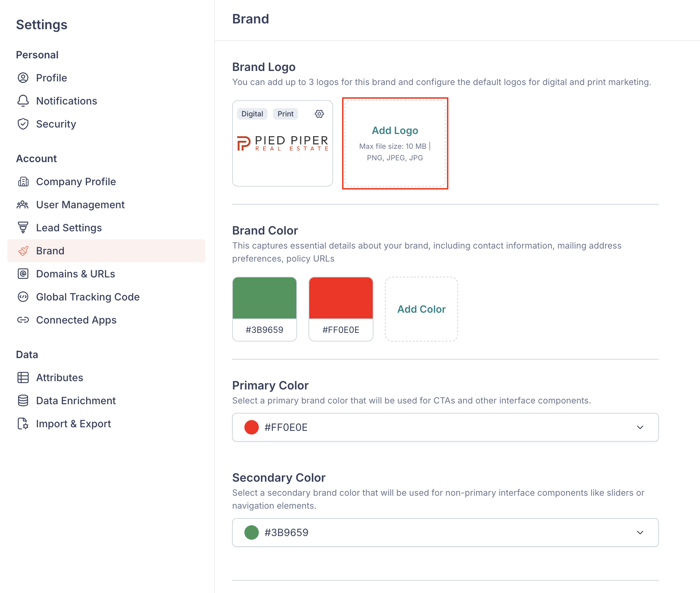Toggle the Print tag on logo

285,114
